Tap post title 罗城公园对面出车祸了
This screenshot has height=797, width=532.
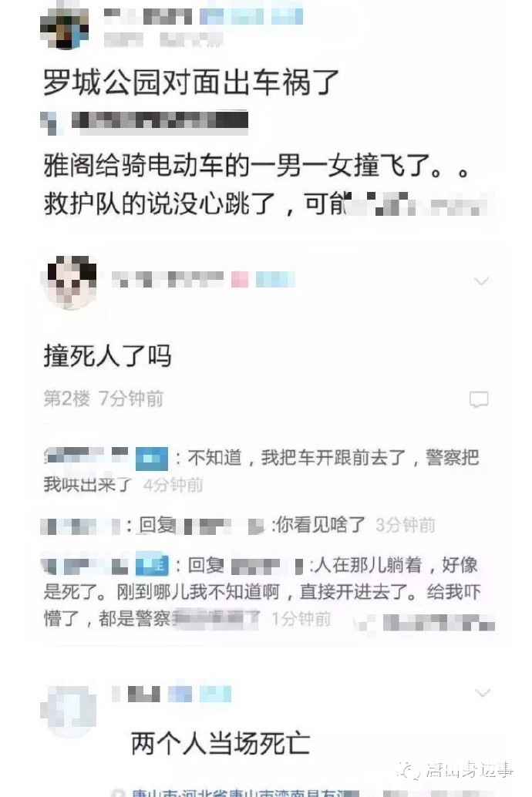(191, 82)
